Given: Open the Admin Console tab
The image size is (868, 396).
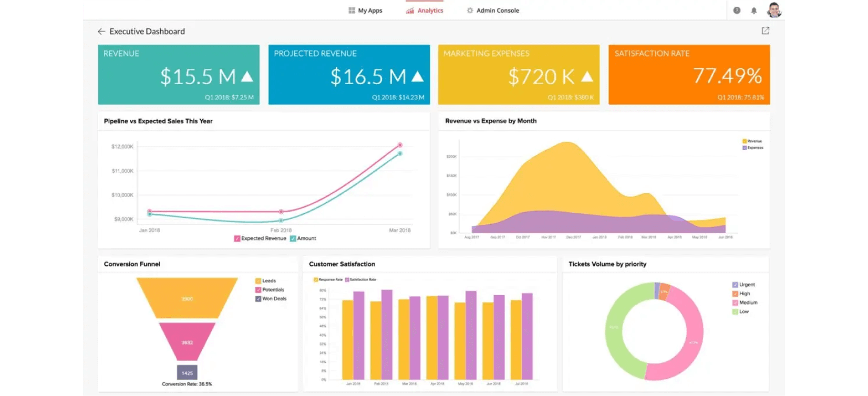Looking at the screenshot, I should point(493,11).
